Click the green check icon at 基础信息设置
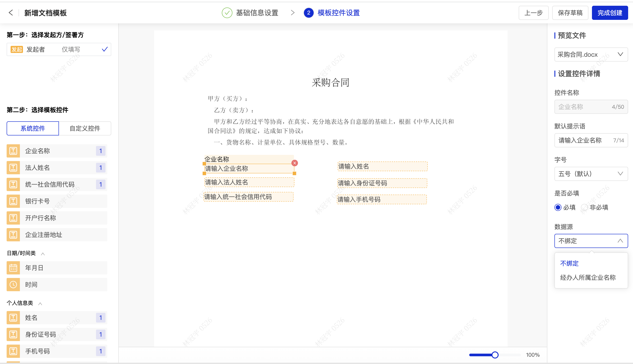The image size is (633, 364). (227, 13)
